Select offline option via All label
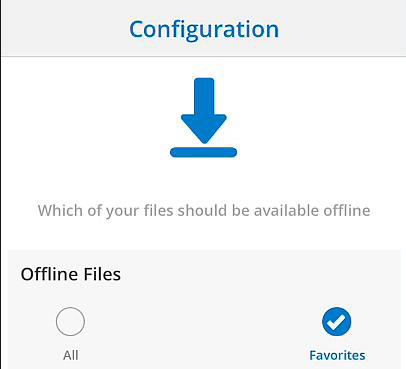Image resolution: width=406 pixels, height=369 pixels. coord(71,355)
